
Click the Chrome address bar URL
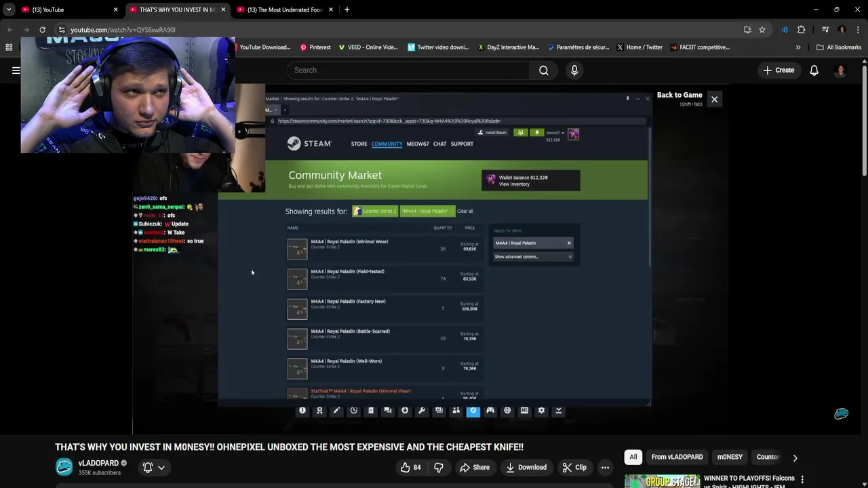pyautogui.click(x=123, y=30)
